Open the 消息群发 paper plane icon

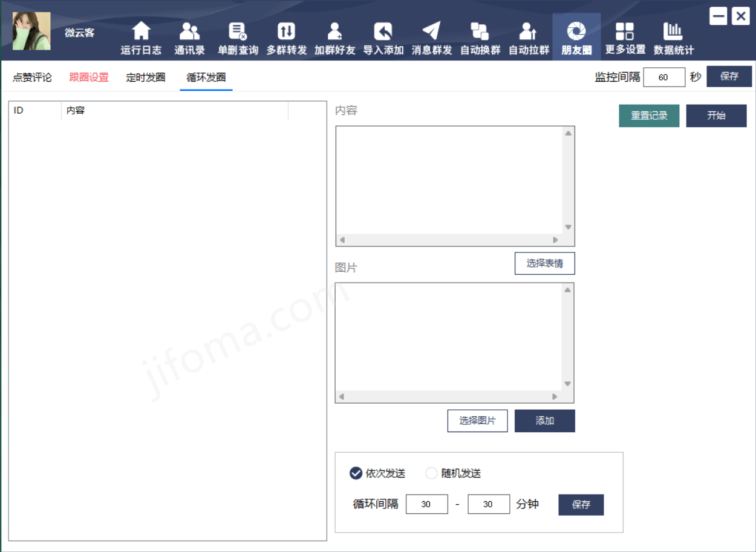pos(431,31)
